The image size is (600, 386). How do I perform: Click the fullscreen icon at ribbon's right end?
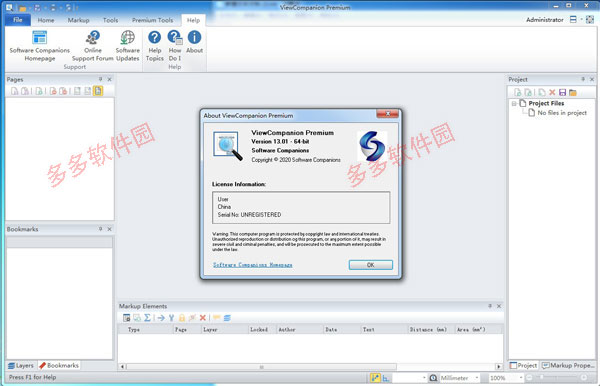coord(590,20)
